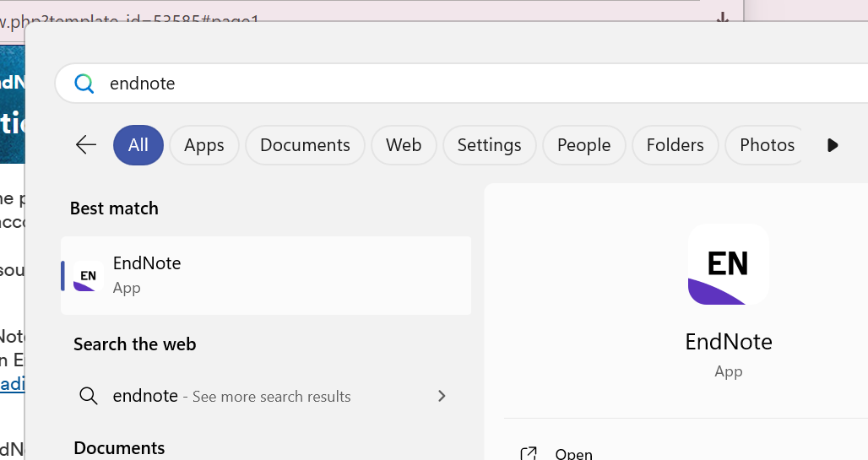Switch to the Settings filter
The image size is (868, 460).
489,145
